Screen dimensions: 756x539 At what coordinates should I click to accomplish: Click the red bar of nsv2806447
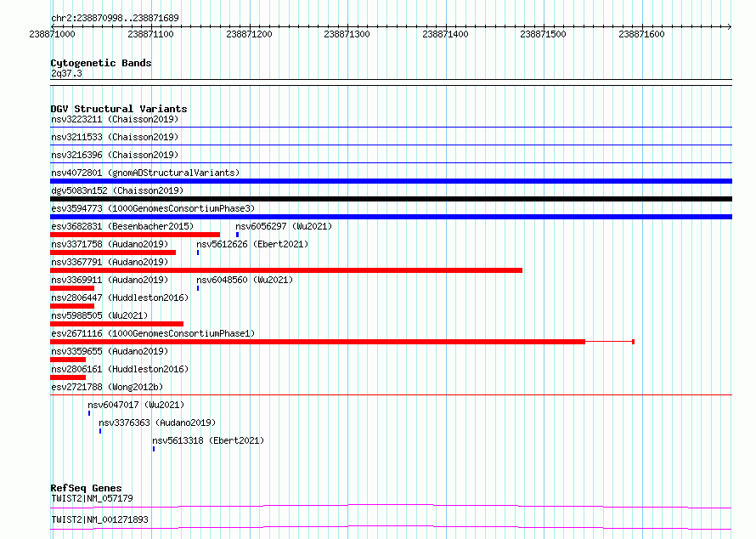point(72,306)
